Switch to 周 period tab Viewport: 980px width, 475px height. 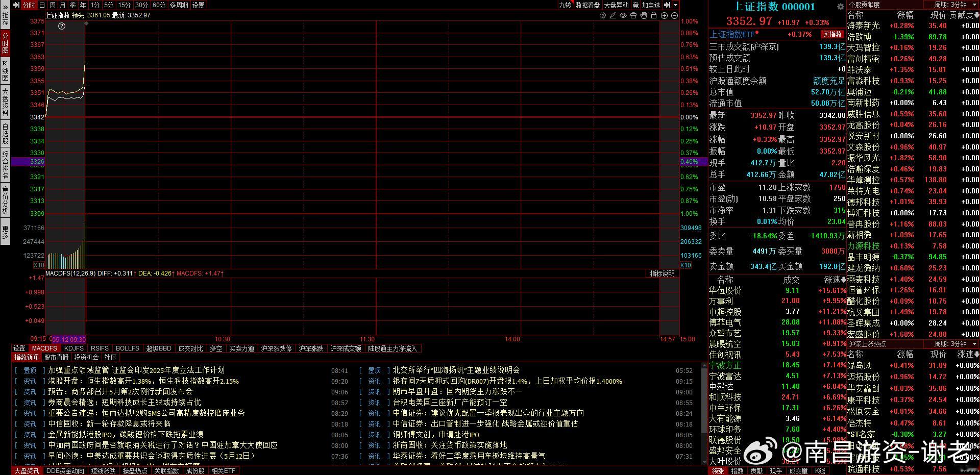pyautogui.click(x=53, y=5)
